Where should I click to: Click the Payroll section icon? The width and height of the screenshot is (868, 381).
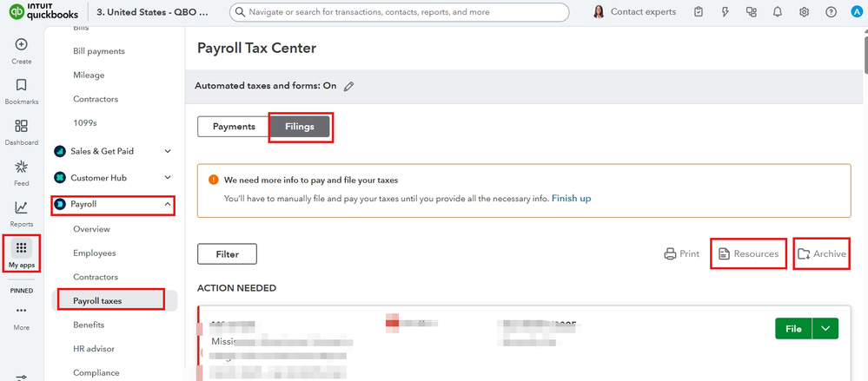coord(59,204)
